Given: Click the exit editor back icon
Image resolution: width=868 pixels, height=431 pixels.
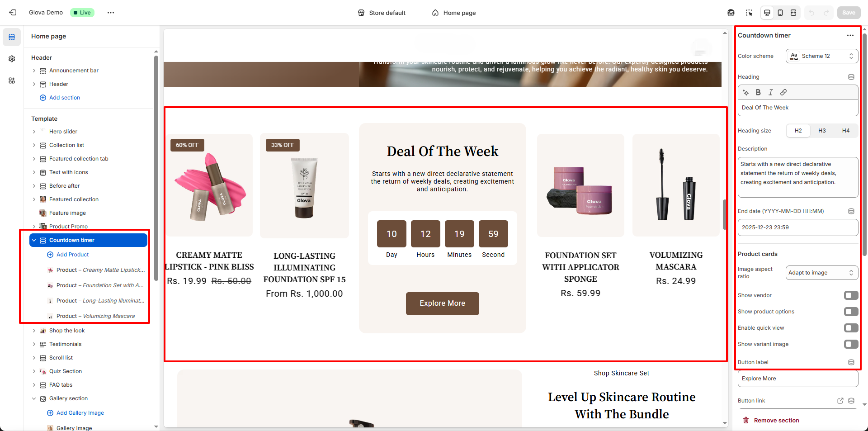Looking at the screenshot, I should tap(13, 13).
